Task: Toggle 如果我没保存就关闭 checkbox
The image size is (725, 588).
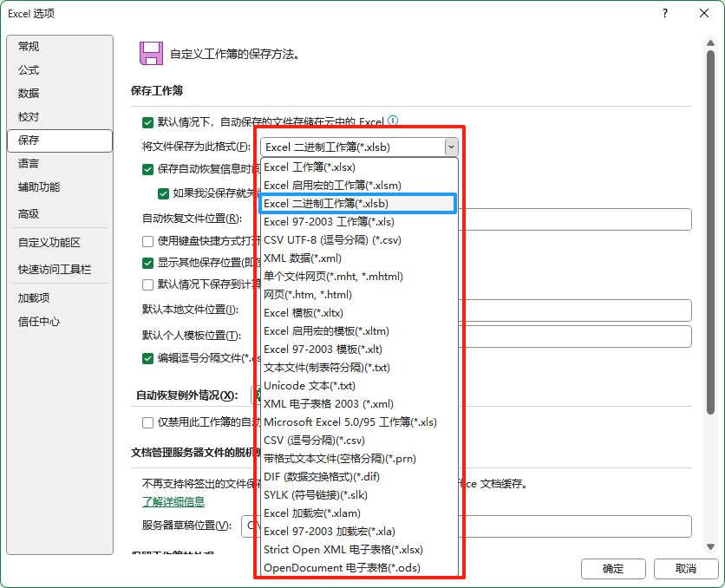Action: tap(163, 193)
